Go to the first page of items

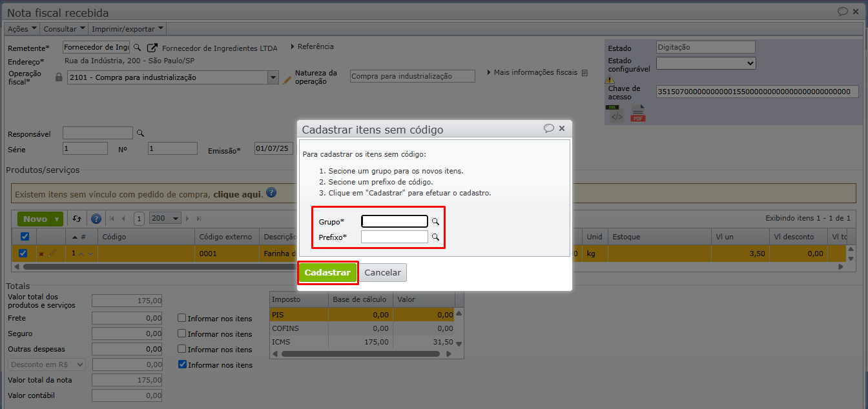coord(112,219)
